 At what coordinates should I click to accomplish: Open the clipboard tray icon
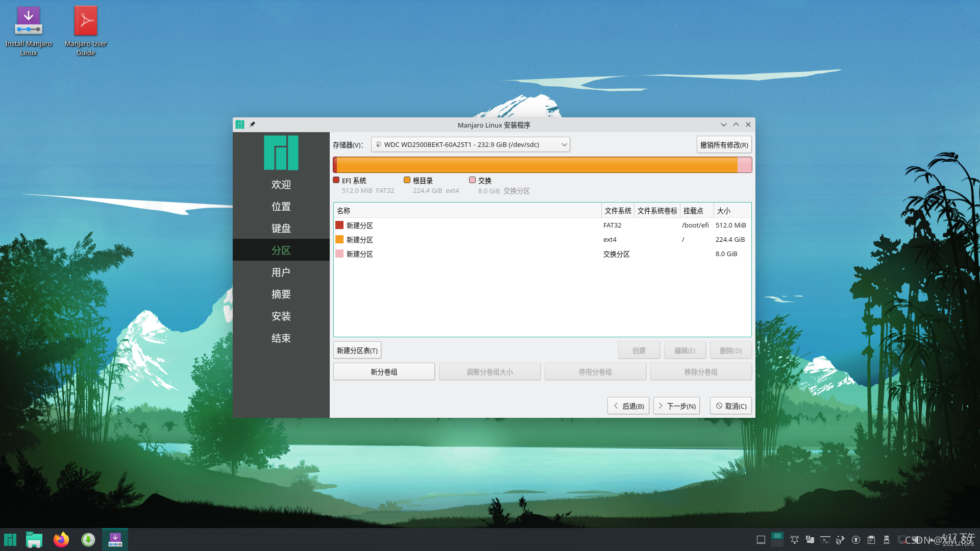click(871, 540)
